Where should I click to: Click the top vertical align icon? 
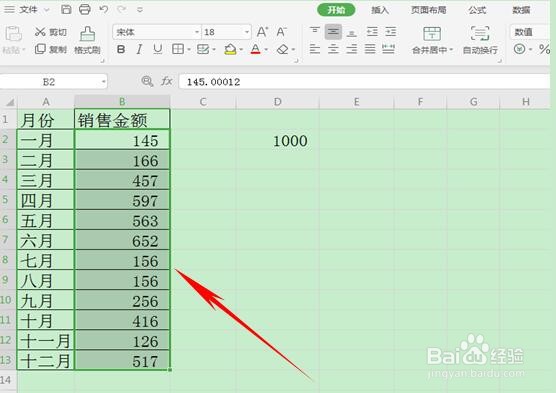pos(315,32)
